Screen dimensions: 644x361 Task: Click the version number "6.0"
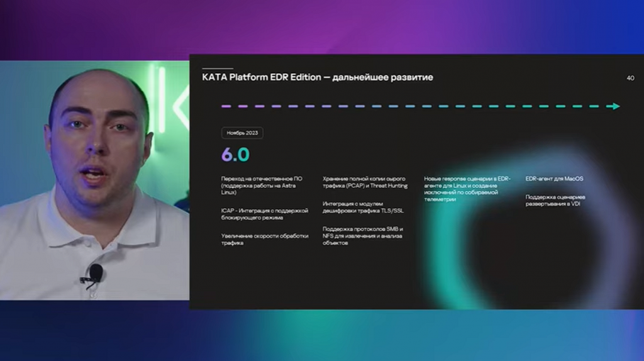(x=235, y=155)
